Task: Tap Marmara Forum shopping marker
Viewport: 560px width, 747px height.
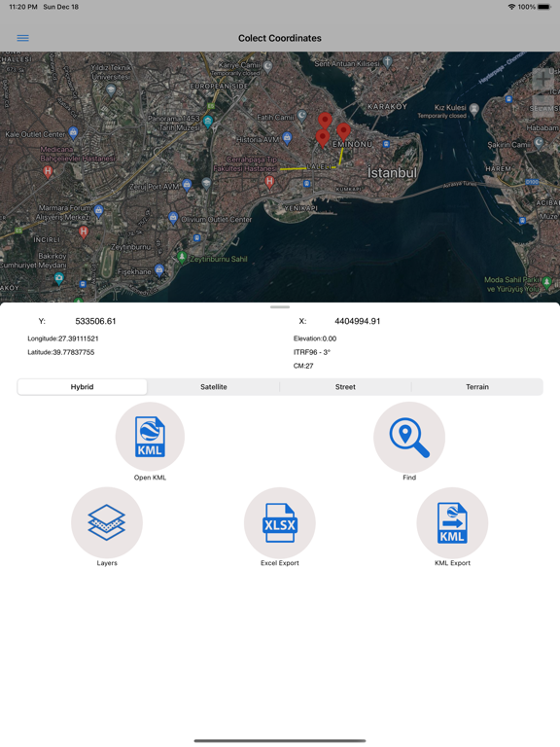Action: coord(98,210)
